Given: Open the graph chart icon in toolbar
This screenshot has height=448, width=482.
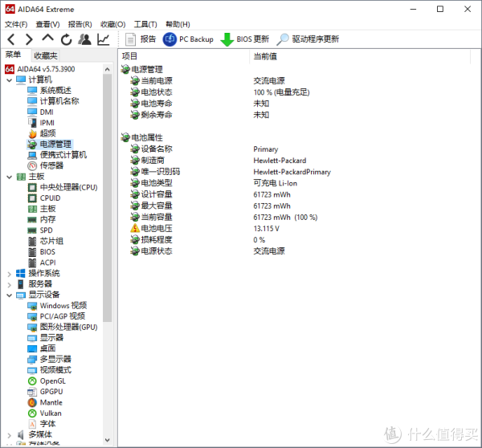Looking at the screenshot, I should point(104,39).
